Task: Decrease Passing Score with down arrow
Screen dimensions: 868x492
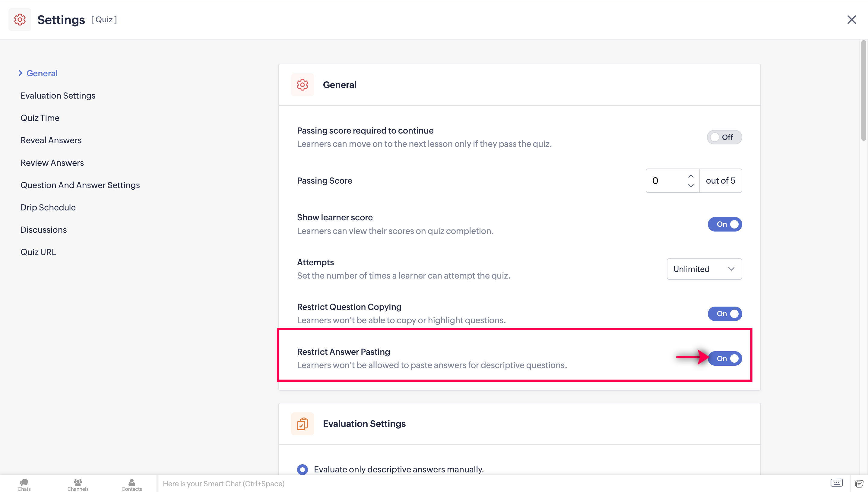Action: point(691,185)
